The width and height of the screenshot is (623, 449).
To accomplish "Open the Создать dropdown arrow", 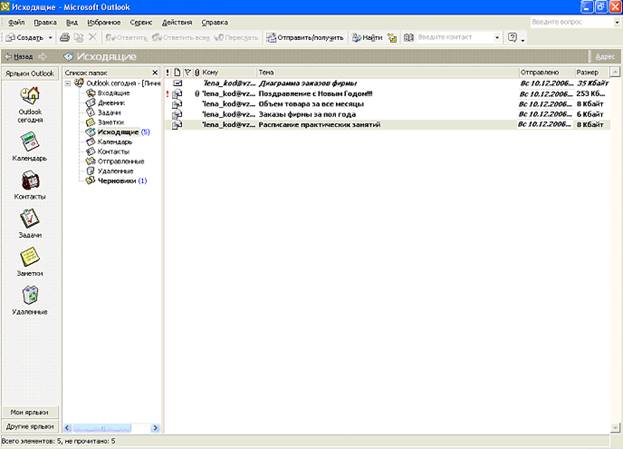I will point(50,38).
